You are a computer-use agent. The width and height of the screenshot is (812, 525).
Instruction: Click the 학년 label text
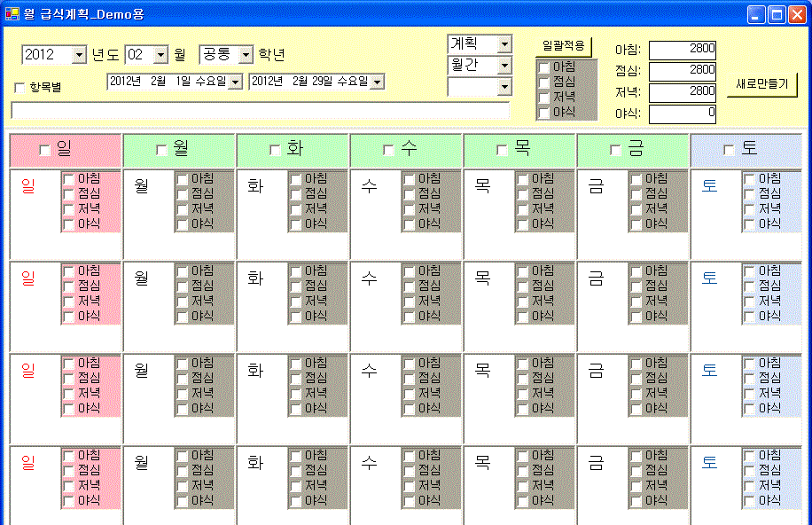[272, 54]
